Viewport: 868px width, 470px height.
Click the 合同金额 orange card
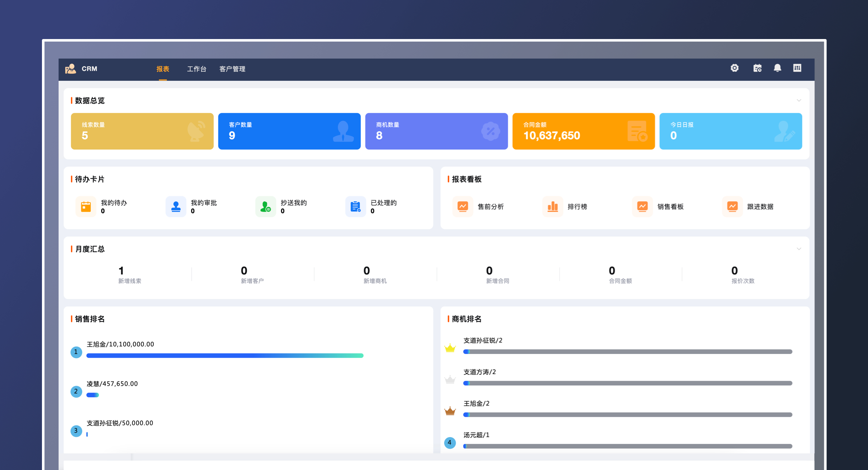(x=583, y=131)
